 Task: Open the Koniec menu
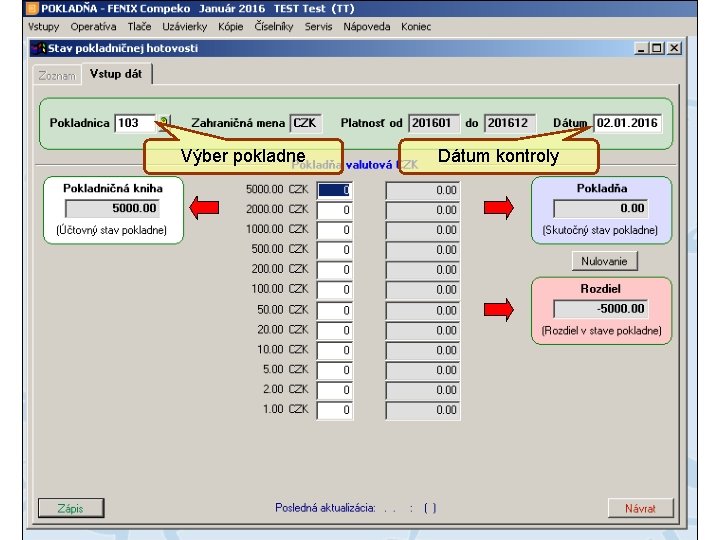click(416, 27)
